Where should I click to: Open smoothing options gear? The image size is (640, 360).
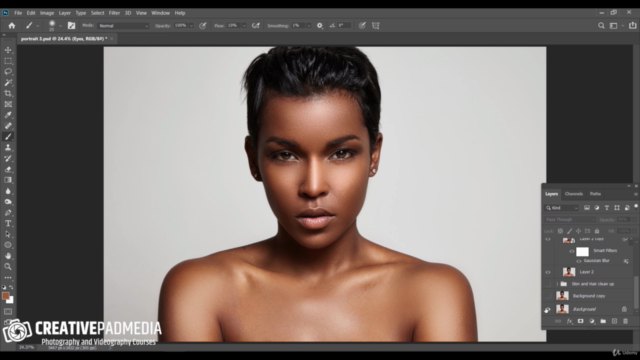(320, 26)
